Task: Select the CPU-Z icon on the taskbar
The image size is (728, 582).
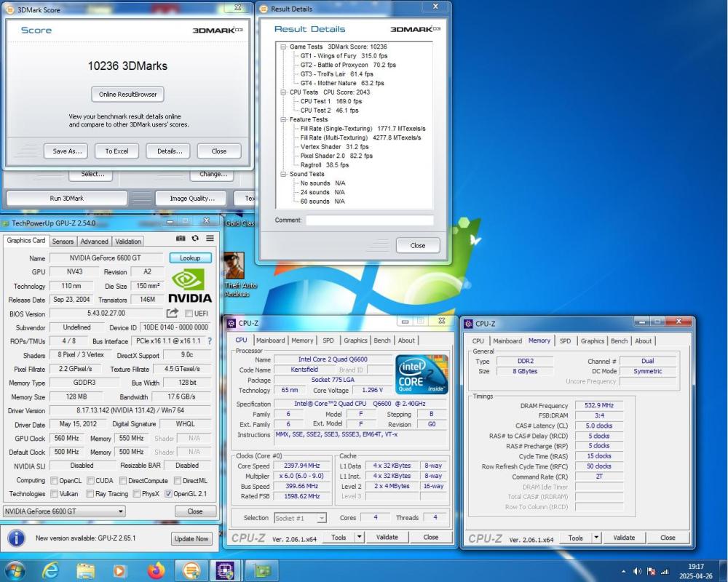Action: pyautogui.click(x=226, y=570)
